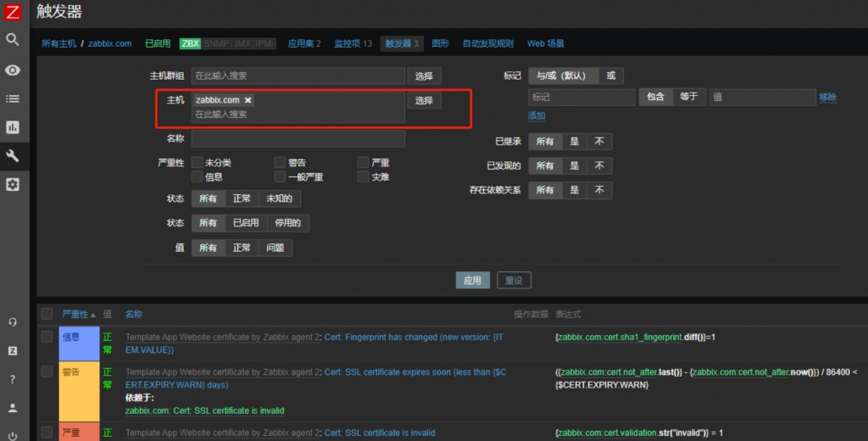This screenshot has height=441, width=868.
Task: Open the 监控项 13 tab
Action: coord(353,43)
